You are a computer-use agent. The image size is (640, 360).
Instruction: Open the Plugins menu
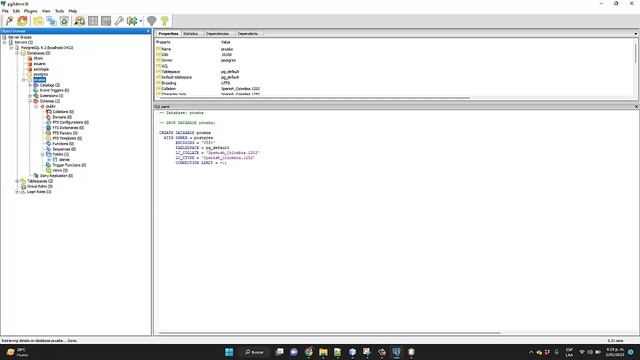tap(31, 11)
